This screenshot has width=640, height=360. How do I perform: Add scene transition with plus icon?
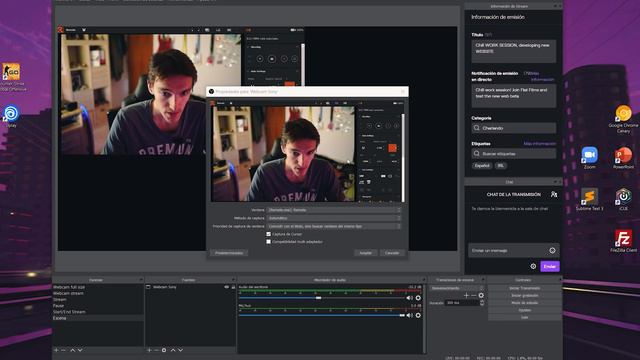click(x=466, y=295)
